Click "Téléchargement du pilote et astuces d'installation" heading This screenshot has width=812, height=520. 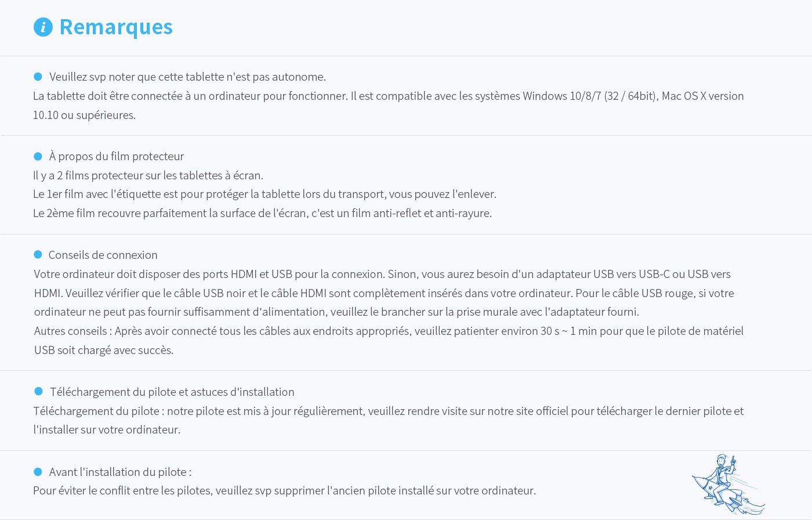tap(172, 392)
